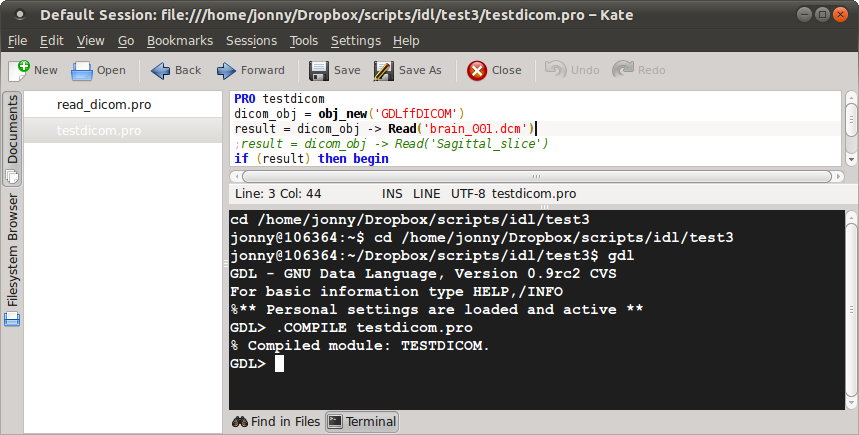Open the Edit menu

51,41
